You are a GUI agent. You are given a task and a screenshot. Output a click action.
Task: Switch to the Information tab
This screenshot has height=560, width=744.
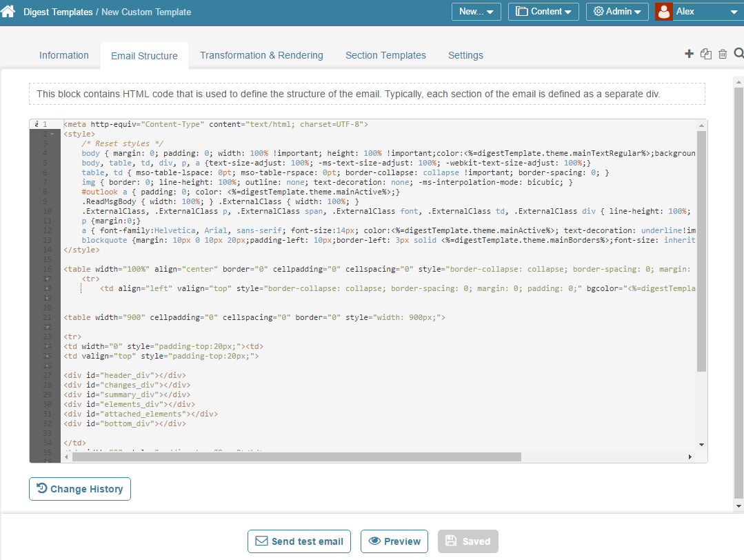click(x=64, y=55)
